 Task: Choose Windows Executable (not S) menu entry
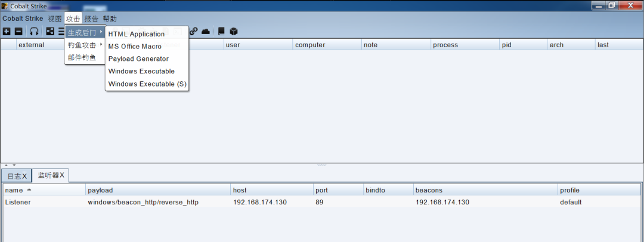pyautogui.click(x=147, y=71)
